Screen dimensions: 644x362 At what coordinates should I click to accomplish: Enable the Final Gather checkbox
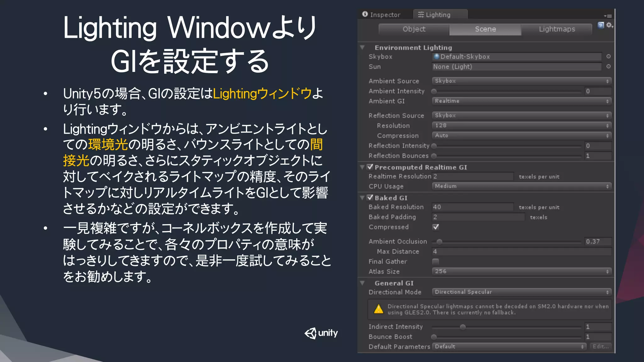click(436, 261)
